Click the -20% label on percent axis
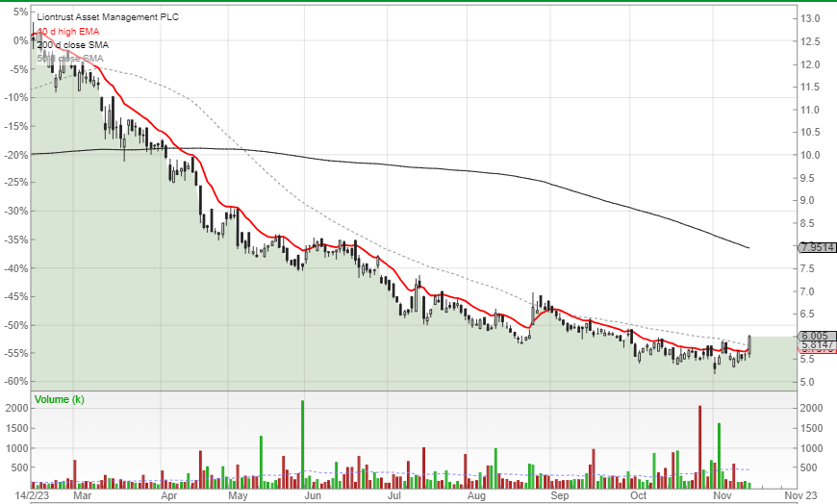 16,155
